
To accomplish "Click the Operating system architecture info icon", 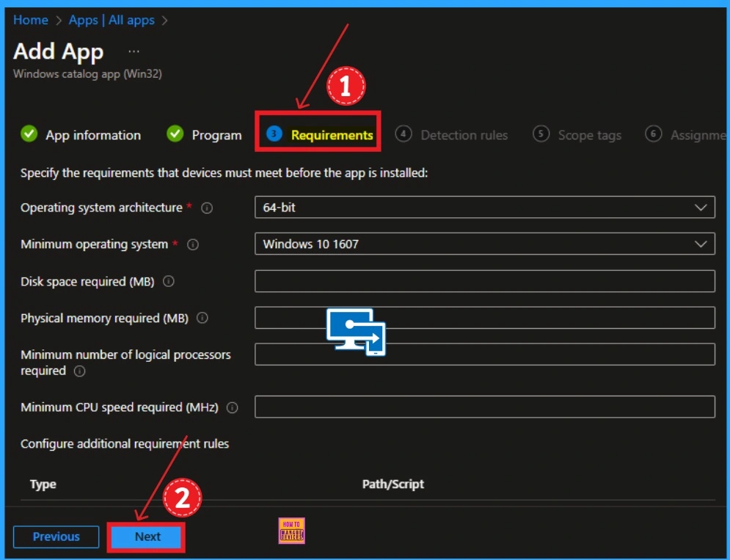I will pyautogui.click(x=207, y=208).
